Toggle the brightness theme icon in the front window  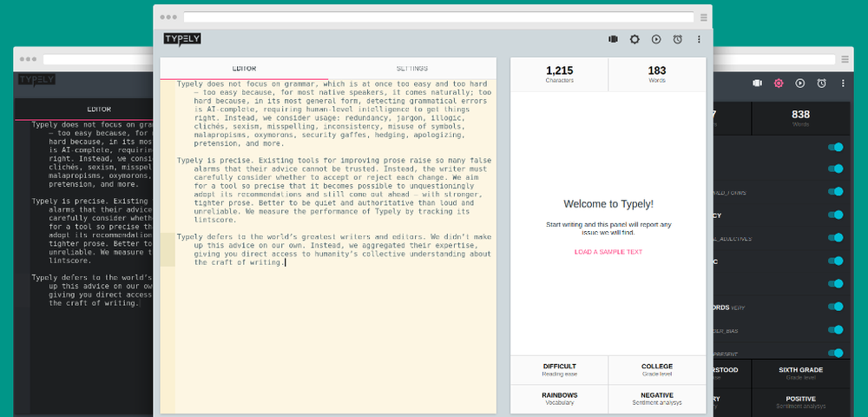coord(635,39)
